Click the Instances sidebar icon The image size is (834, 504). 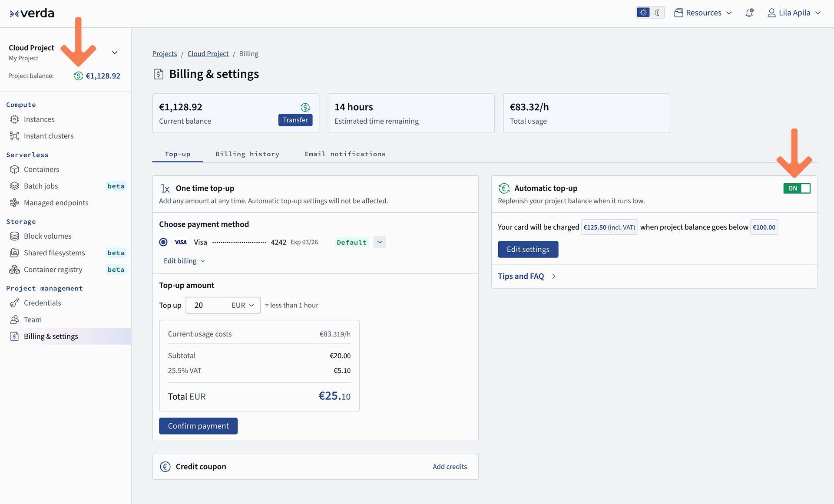click(14, 119)
